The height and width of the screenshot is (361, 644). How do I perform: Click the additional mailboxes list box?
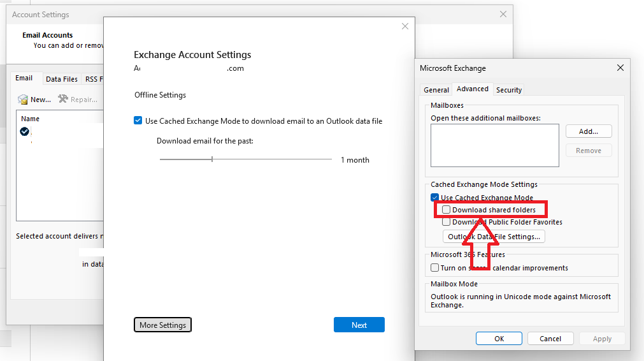pos(495,145)
